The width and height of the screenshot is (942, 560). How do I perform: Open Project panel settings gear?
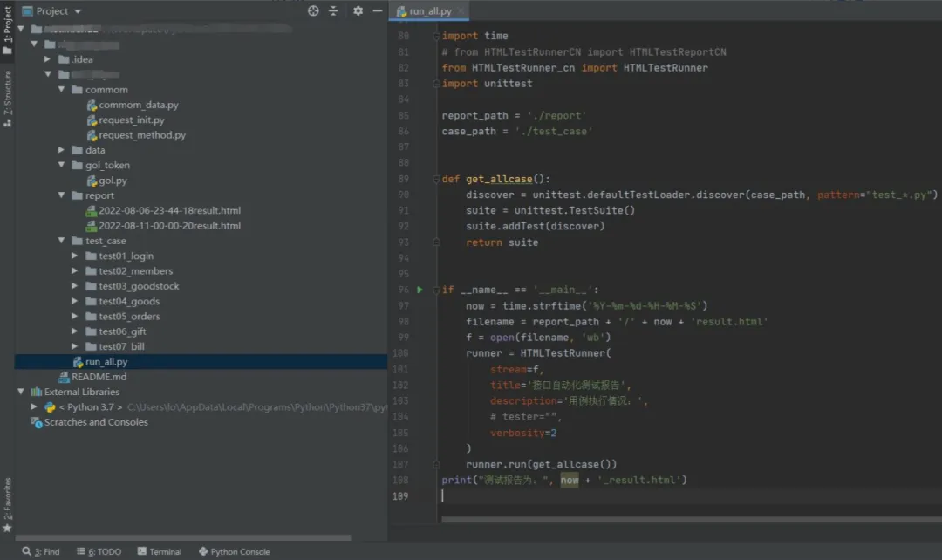[x=358, y=10]
